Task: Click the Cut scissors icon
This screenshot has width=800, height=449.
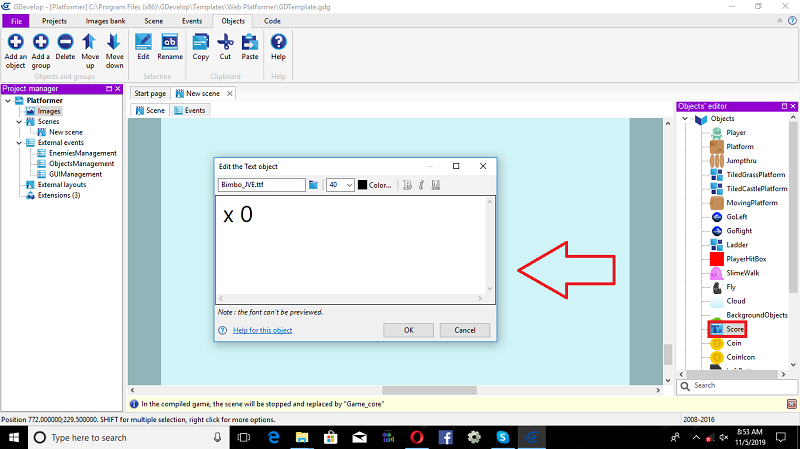Action: click(225, 42)
